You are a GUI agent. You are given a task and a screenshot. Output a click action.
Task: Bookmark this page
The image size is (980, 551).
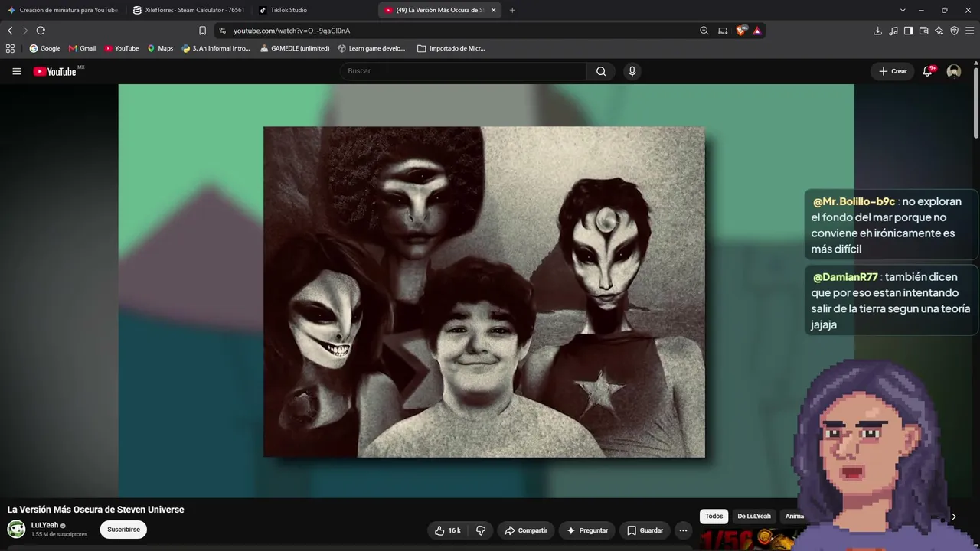coord(202,31)
